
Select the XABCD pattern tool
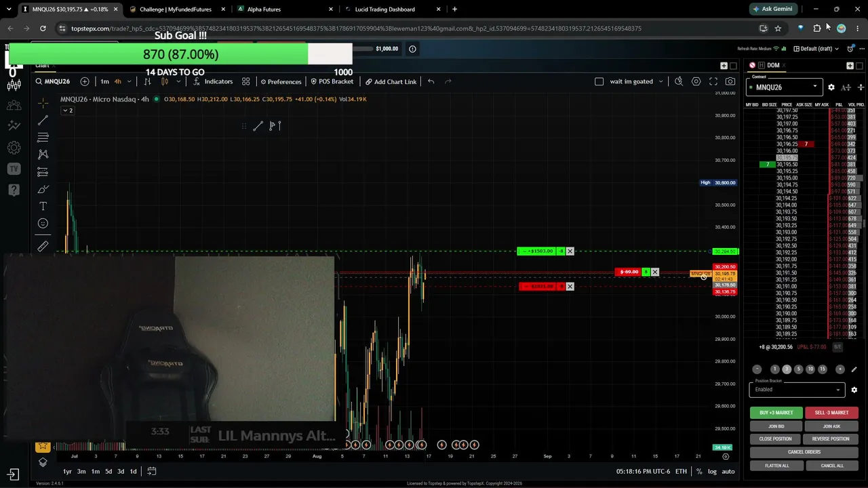[x=43, y=155]
